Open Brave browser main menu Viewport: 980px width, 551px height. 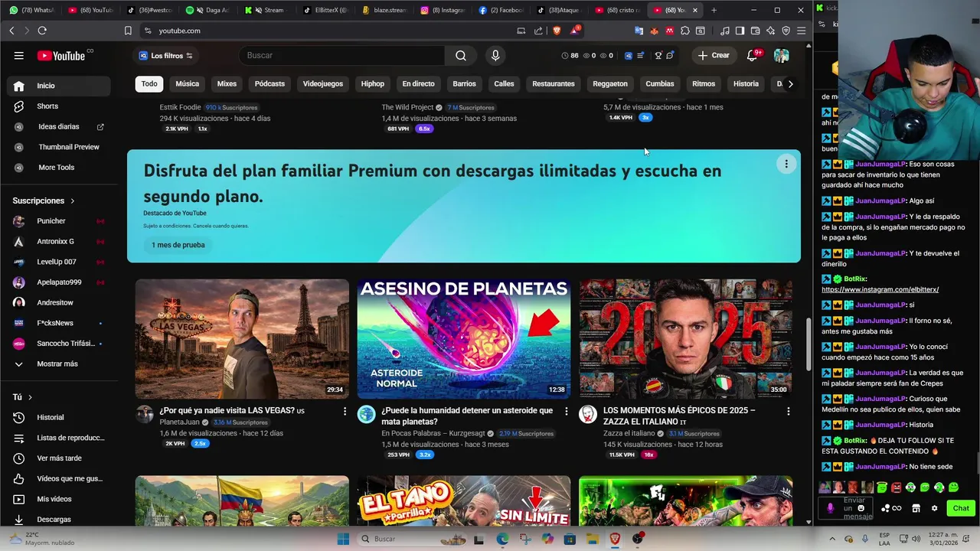[x=801, y=31]
